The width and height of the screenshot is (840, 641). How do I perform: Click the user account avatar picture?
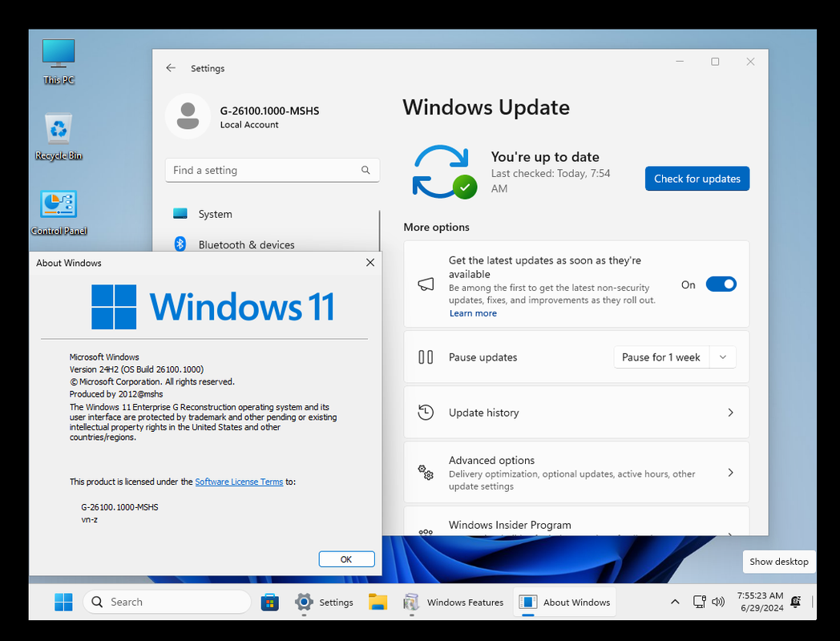pyautogui.click(x=188, y=116)
